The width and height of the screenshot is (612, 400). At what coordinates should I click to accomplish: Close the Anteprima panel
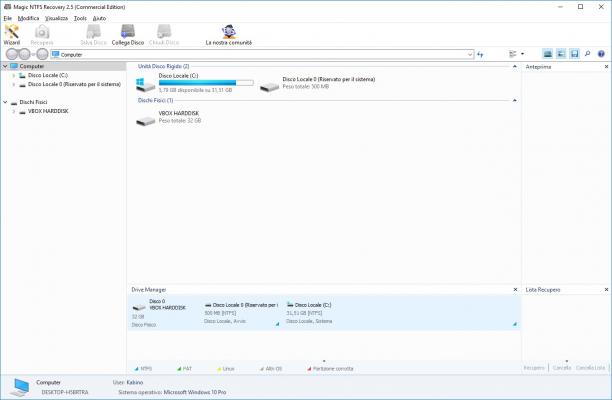606,67
